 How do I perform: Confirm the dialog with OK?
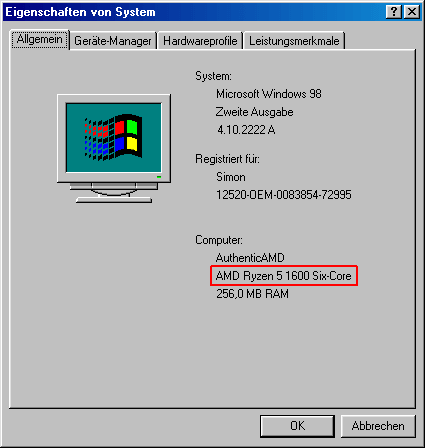[297, 426]
